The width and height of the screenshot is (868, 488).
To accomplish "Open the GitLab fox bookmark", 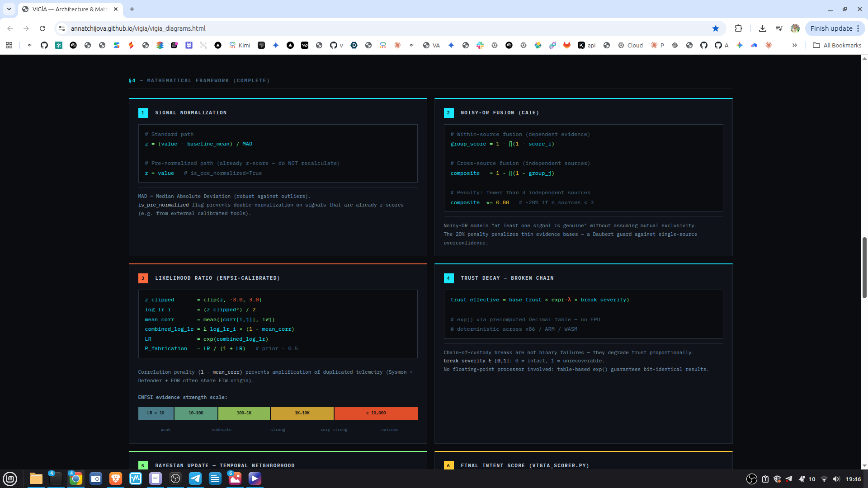I will point(567,45).
